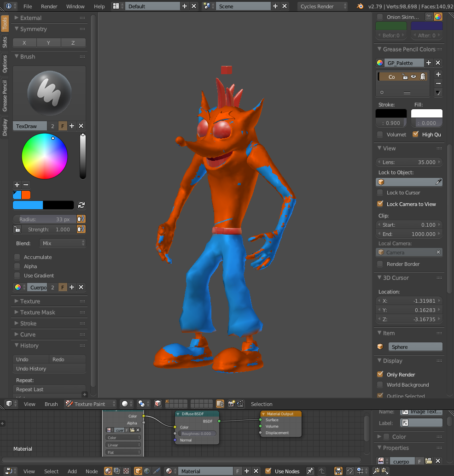Disable the Use Nodes checkbox
The height and width of the screenshot is (476, 454).
(x=268, y=471)
